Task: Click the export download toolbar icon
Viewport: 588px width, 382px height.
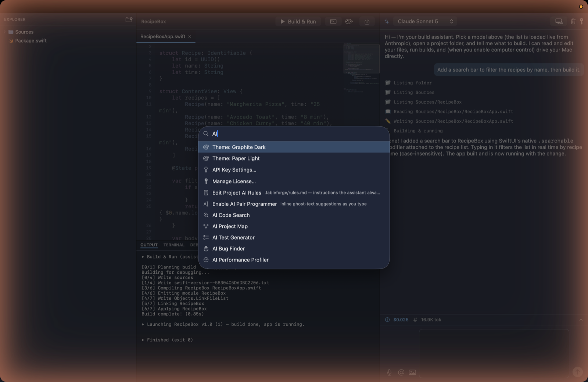Action: pos(367,22)
